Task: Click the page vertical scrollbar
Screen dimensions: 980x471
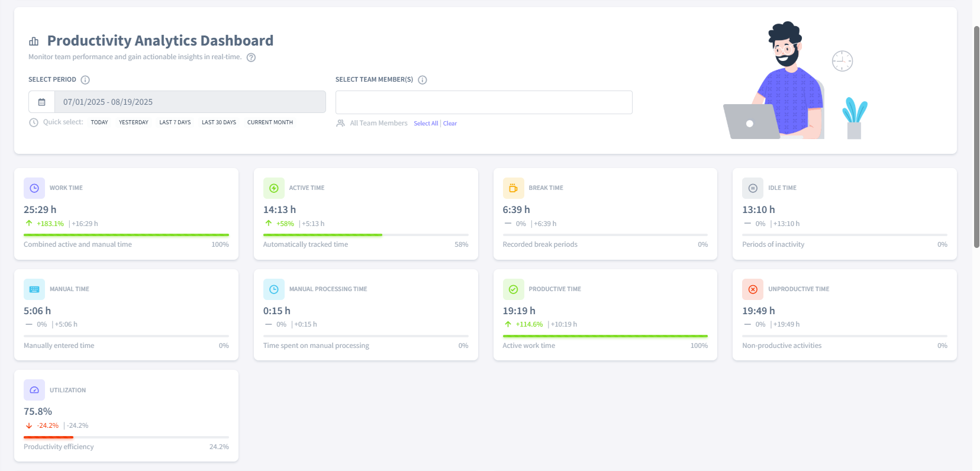Action: point(976,136)
